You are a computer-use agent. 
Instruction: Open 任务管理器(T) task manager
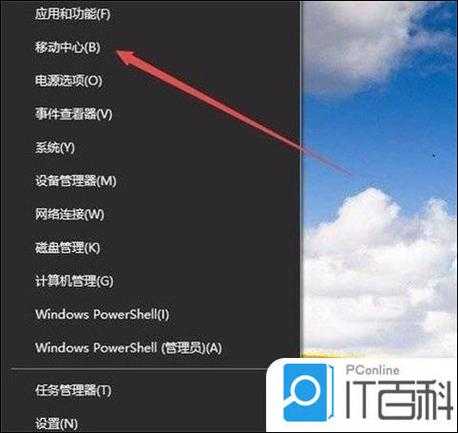(x=73, y=390)
